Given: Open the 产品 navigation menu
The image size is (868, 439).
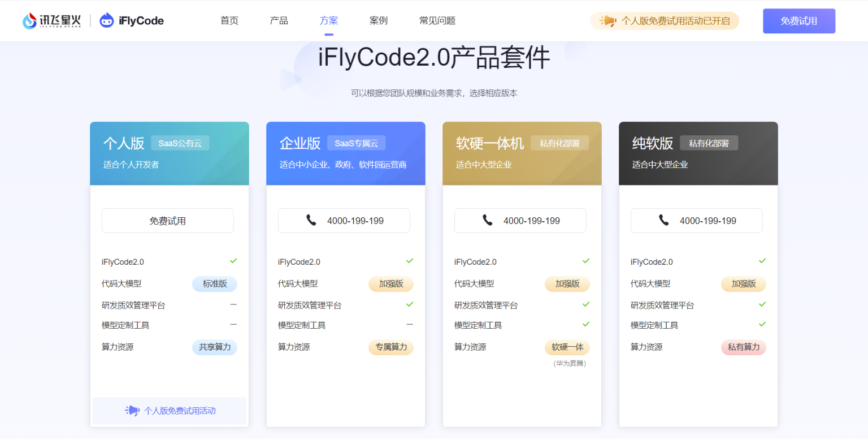Looking at the screenshot, I should [279, 21].
